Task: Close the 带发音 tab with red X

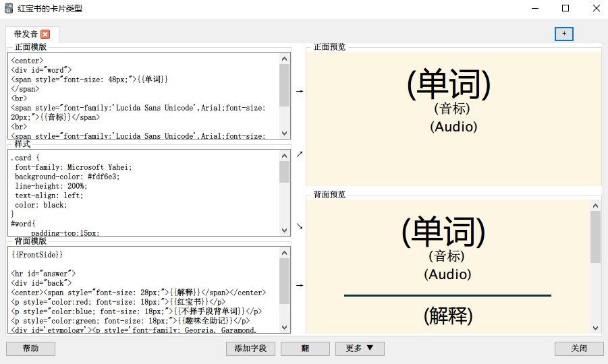Action: 45,34
